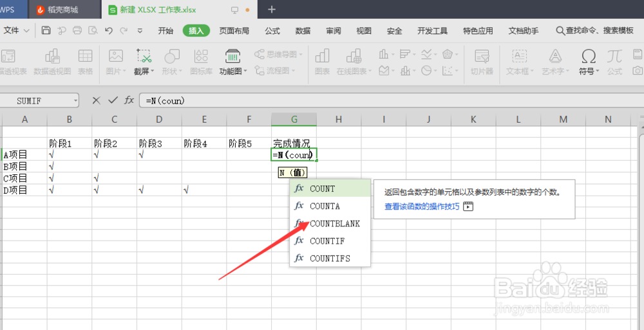Image resolution: width=644 pixels, height=330 pixels.
Task: Open the 查看该函数的操作技巧 link
Action: coord(422,206)
